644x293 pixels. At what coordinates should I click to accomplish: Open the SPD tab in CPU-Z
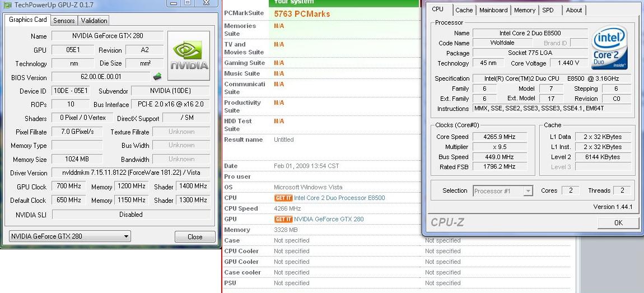coord(548,10)
